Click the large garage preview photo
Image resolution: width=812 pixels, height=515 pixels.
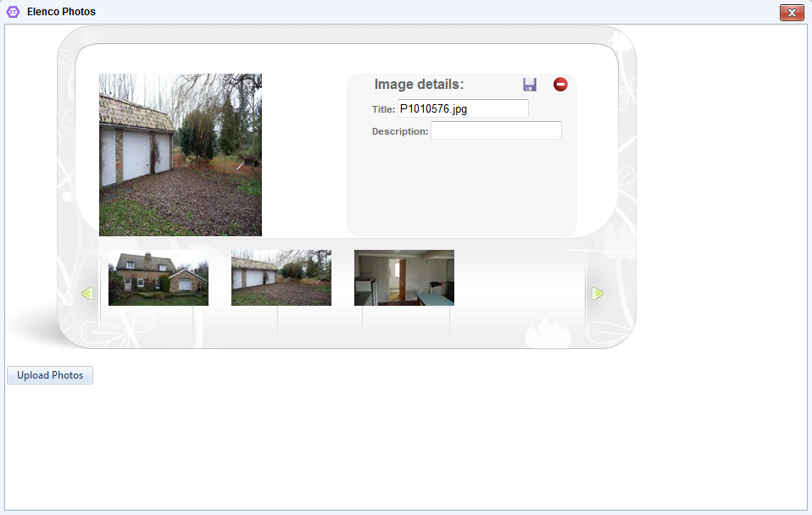181,155
